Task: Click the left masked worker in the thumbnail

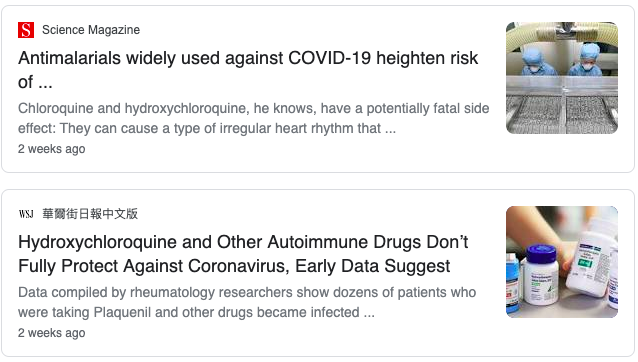Action: click(534, 61)
